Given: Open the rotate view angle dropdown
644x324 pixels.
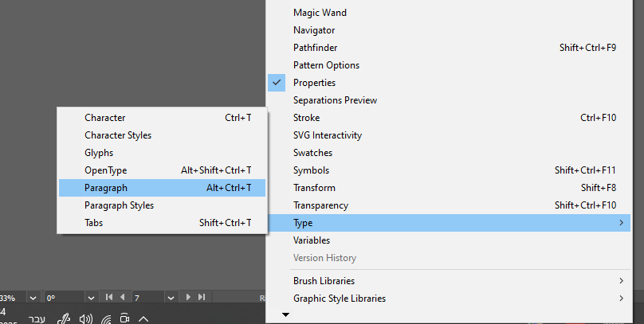Looking at the screenshot, I should point(89,297).
